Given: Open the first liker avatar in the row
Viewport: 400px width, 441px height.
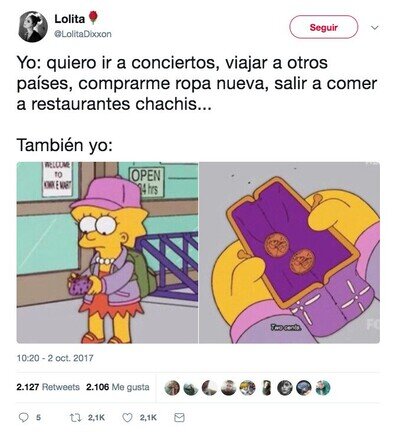Looking at the screenshot, I should (x=172, y=388).
